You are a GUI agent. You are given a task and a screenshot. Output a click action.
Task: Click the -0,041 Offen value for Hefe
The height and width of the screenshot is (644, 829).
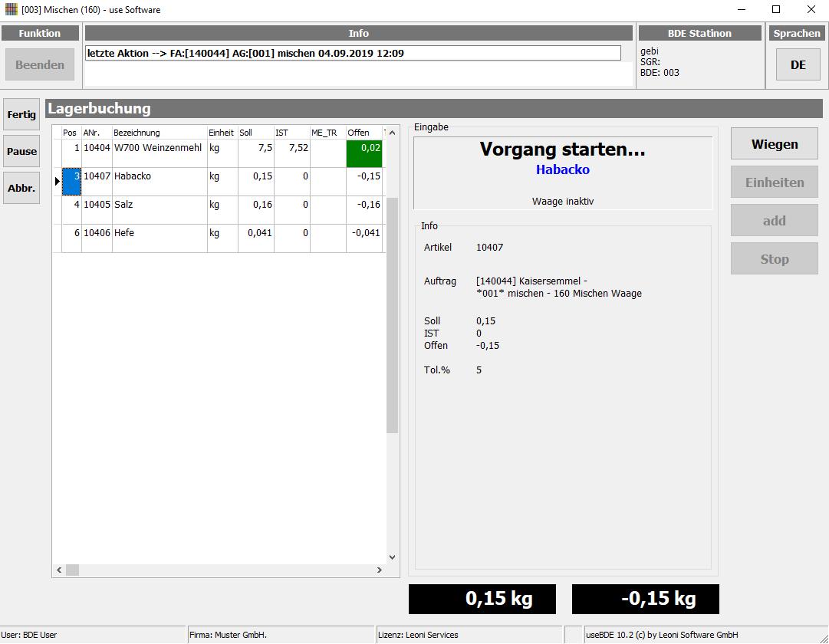(366, 232)
